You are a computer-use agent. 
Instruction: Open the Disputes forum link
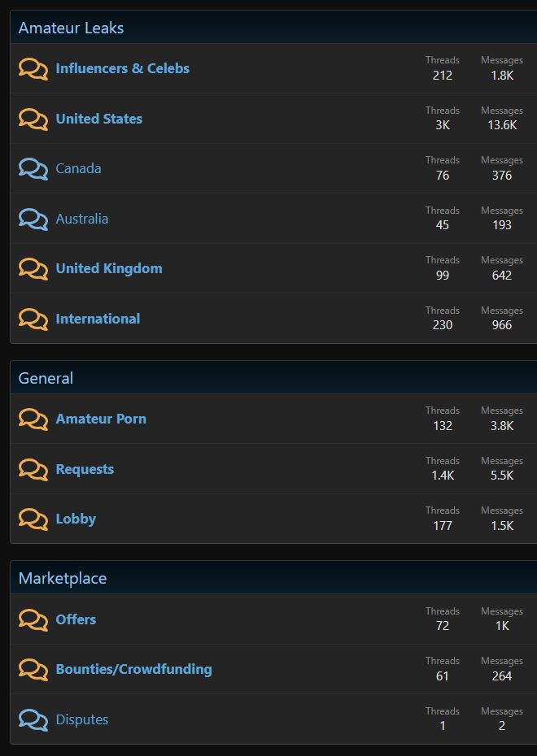(x=81, y=719)
